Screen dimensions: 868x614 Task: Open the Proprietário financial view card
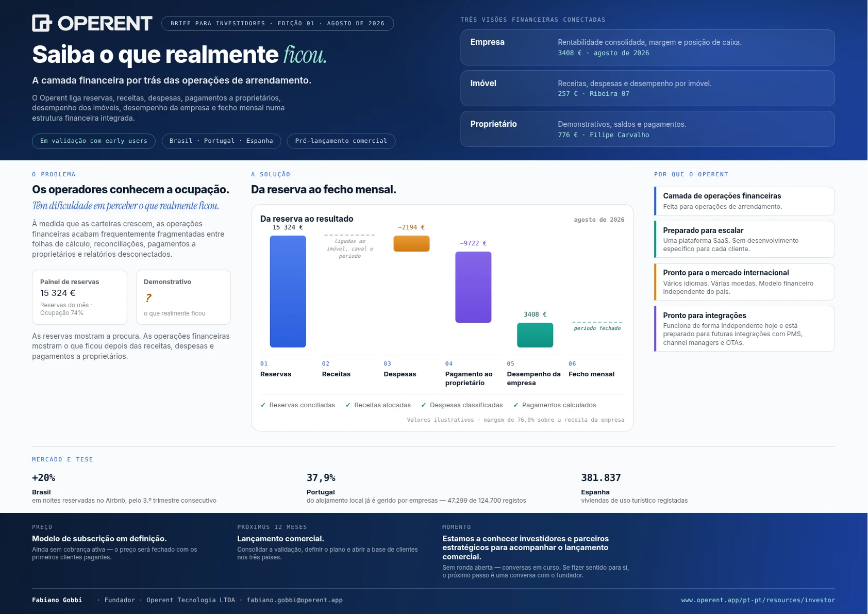click(x=647, y=129)
